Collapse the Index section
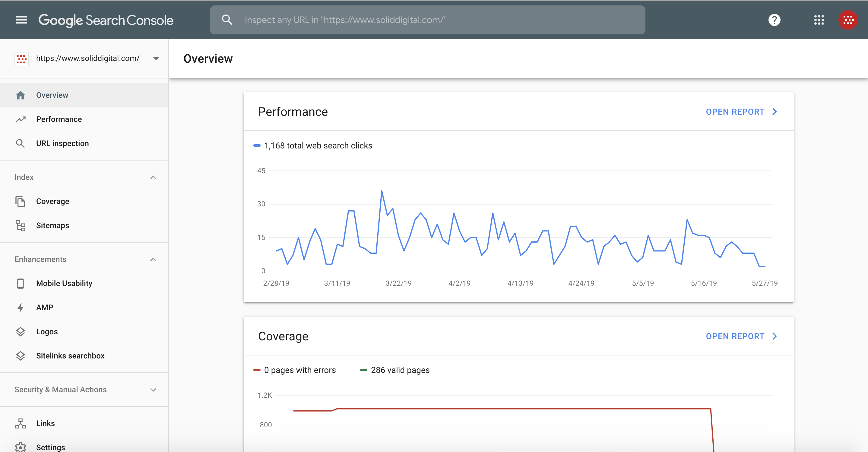Screen dimensions: 868x452 tap(153, 177)
